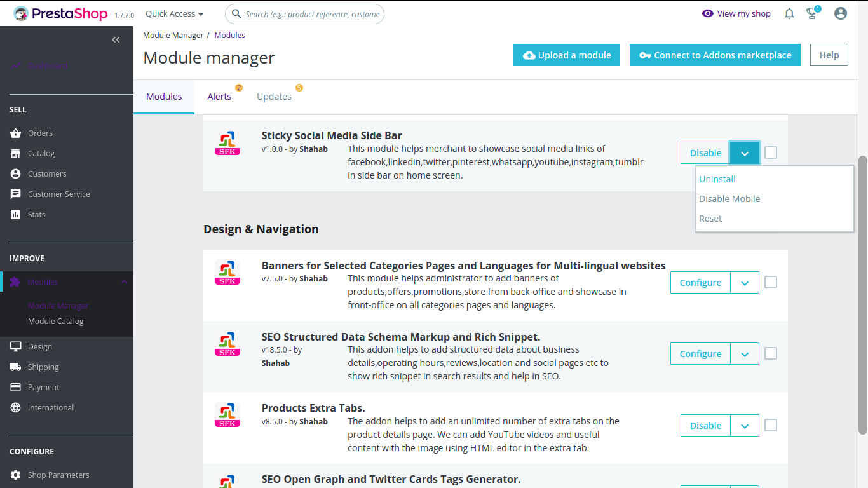868x488 pixels.
Task: Open the notifications bell
Action: [x=789, y=13]
